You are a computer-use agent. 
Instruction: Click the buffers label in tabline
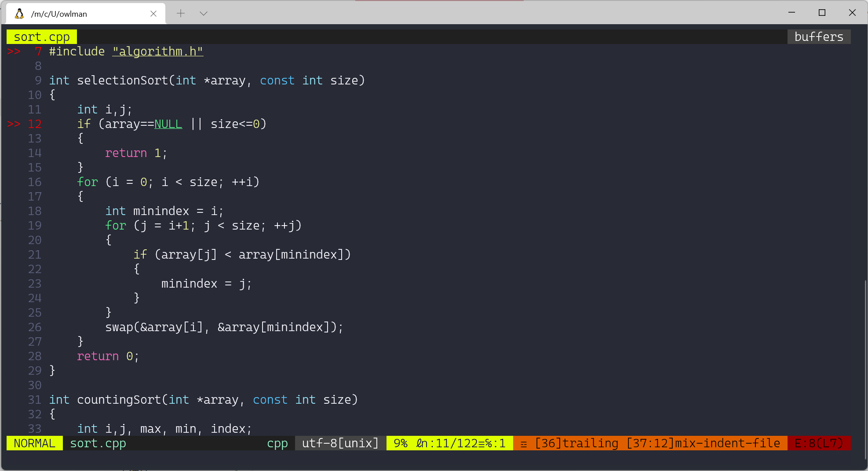pos(819,37)
